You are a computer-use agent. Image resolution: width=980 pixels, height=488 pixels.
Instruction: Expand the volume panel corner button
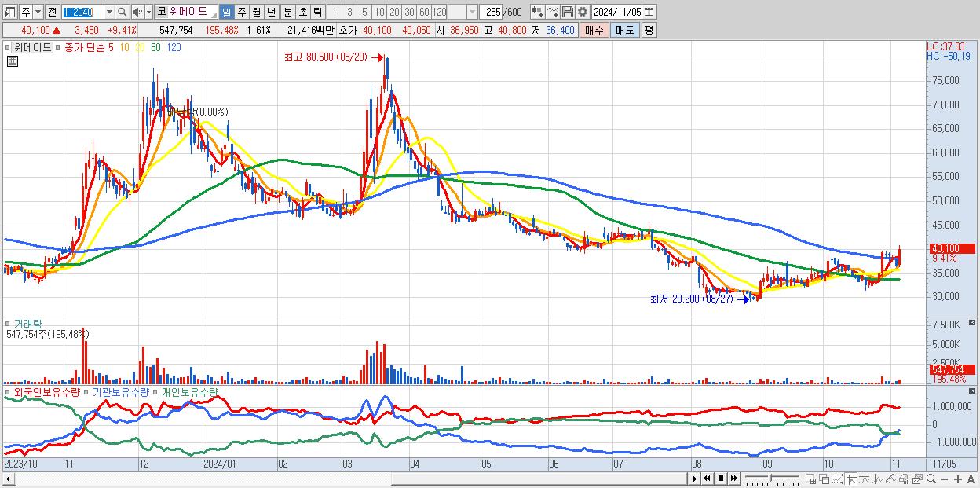[x=973, y=323]
